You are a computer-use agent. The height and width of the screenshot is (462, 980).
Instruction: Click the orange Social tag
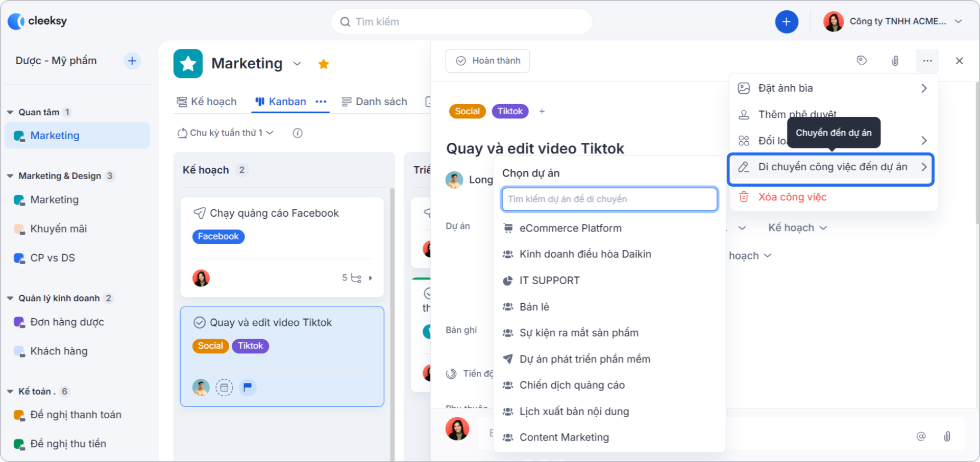[467, 111]
